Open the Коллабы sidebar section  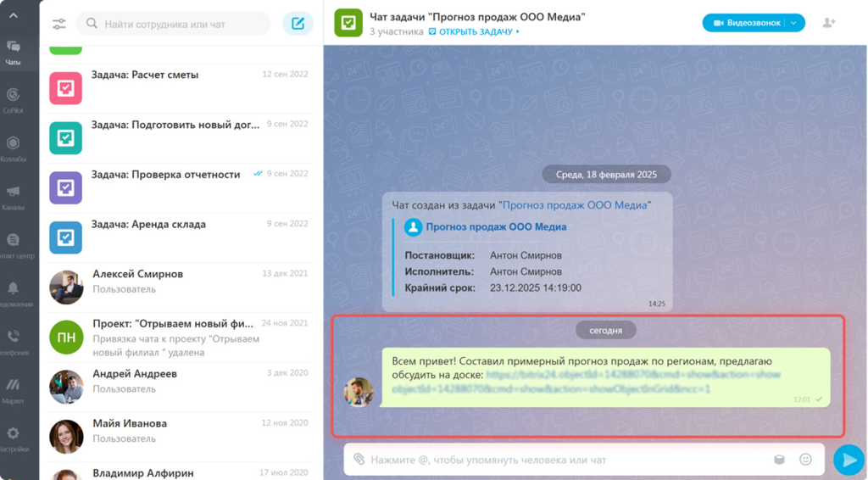[x=13, y=146]
